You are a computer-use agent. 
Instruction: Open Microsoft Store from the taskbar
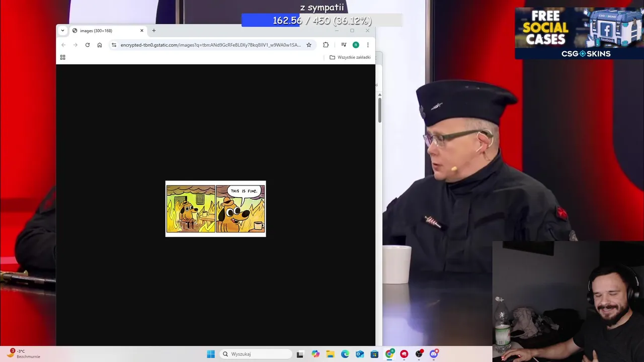374,354
